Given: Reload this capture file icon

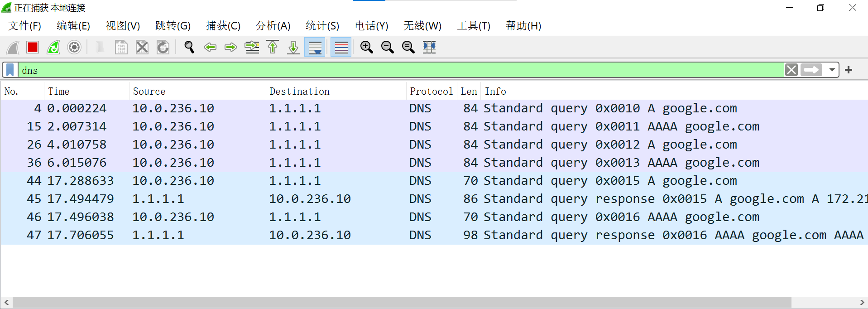Looking at the screenshot, I should (163, 47).
